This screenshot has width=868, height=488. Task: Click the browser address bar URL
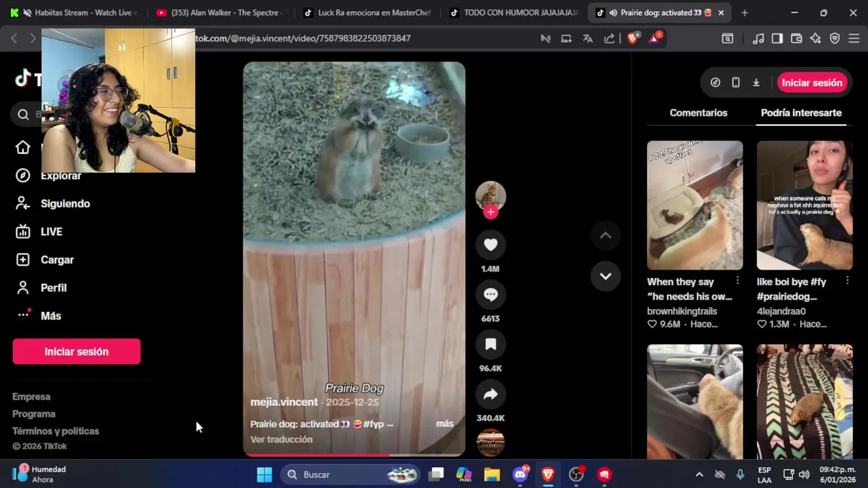(303, 39)
